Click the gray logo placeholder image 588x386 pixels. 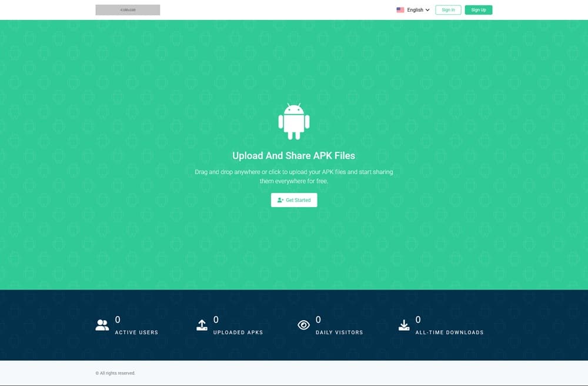(x=128, y=10)
